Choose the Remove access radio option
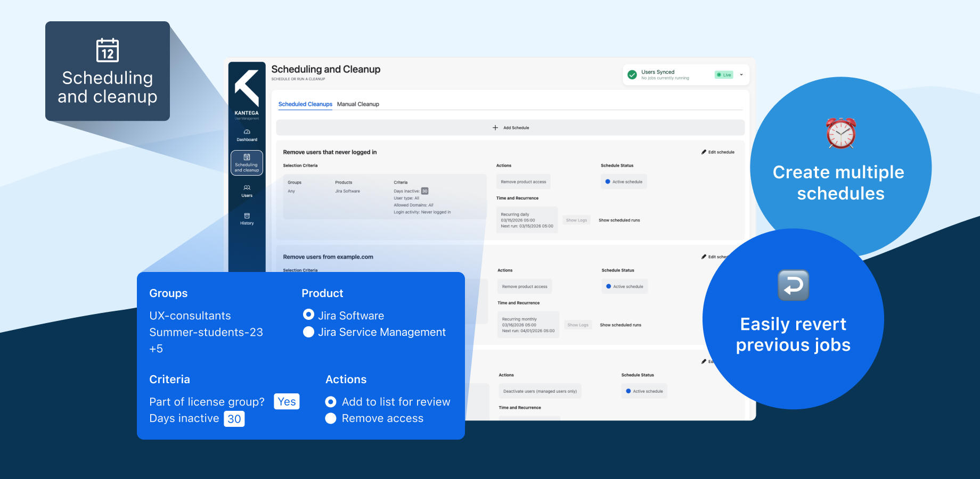The height and width of the screenshot is (479, 980). pyautogui.click(x=331, y=418)
